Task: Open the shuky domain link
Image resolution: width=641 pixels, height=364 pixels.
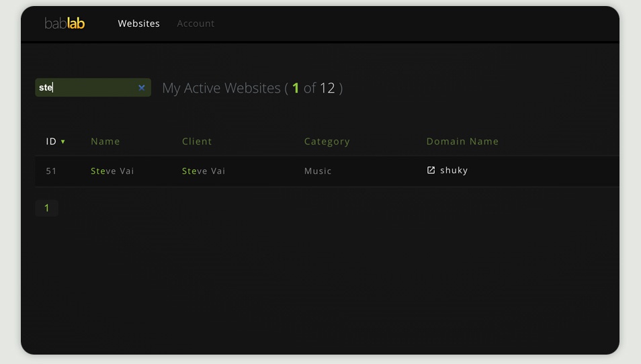Action: coord(454,171)
